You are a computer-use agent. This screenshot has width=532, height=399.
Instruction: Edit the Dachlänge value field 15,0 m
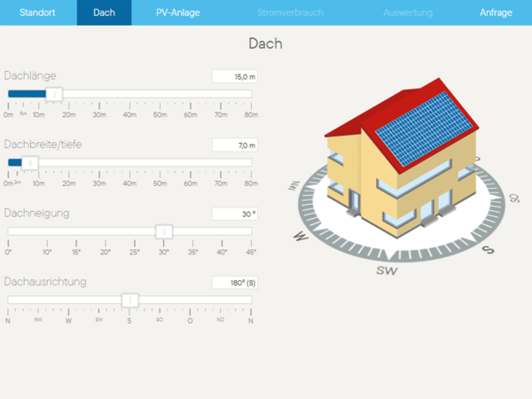pyautogui.click(x=235, y=76)
